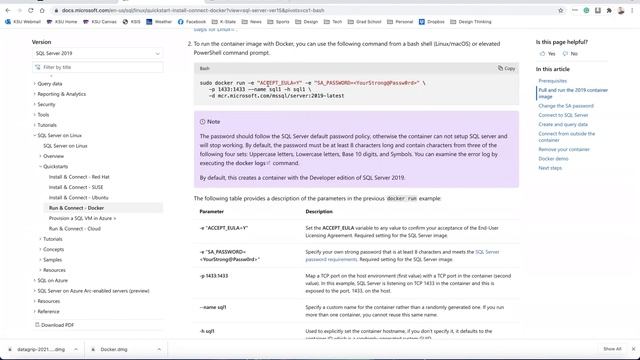Open the KSU Canvas bookmark

100,22
